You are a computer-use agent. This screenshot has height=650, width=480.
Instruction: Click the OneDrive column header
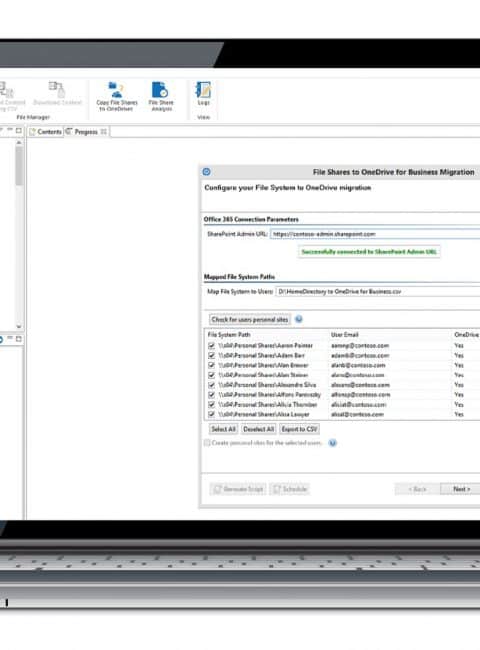pyautogui.click(x=466, y=335)
